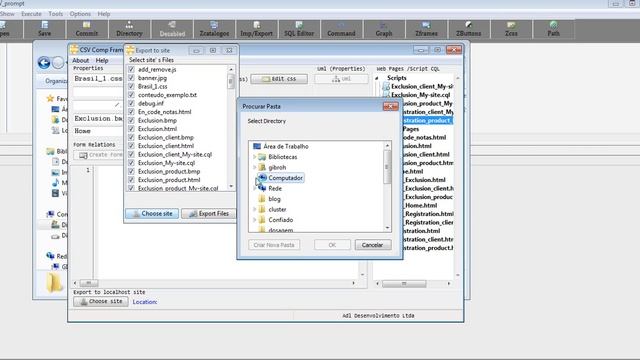Uncheck the En_code_notas.html checkbox

(131, 112)
